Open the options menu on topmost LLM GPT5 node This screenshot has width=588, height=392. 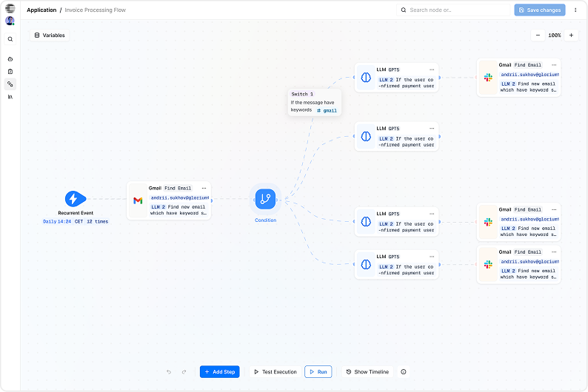pyautogui.click(x=432, y=69)
